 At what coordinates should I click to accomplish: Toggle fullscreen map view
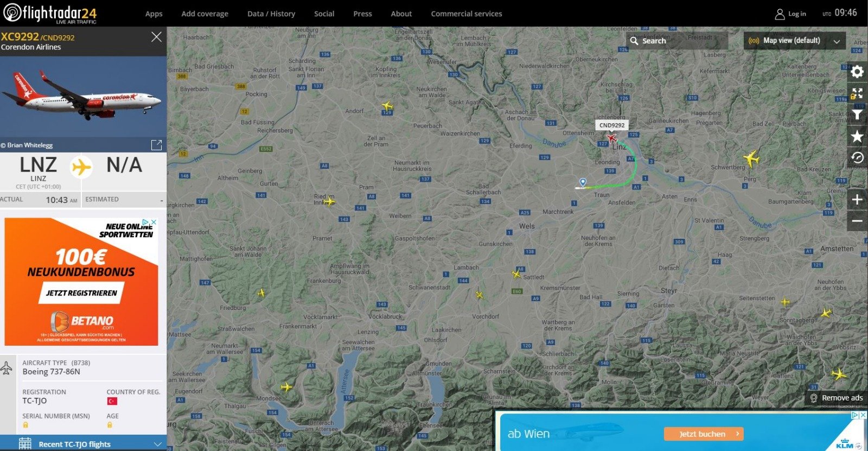pyautogui.click(x=857, y=93)
